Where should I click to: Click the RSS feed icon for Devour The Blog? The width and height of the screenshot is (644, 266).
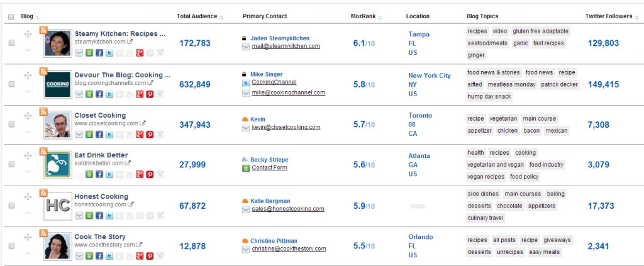[43, 71]
